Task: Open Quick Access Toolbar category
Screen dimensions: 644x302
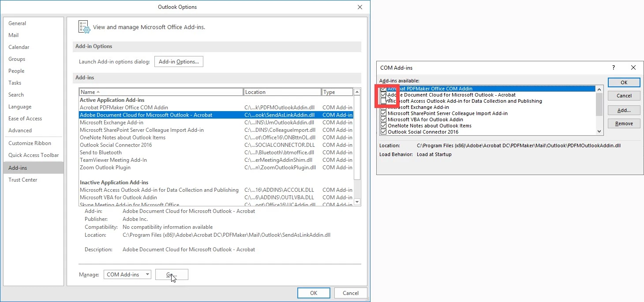Action: 34,155
